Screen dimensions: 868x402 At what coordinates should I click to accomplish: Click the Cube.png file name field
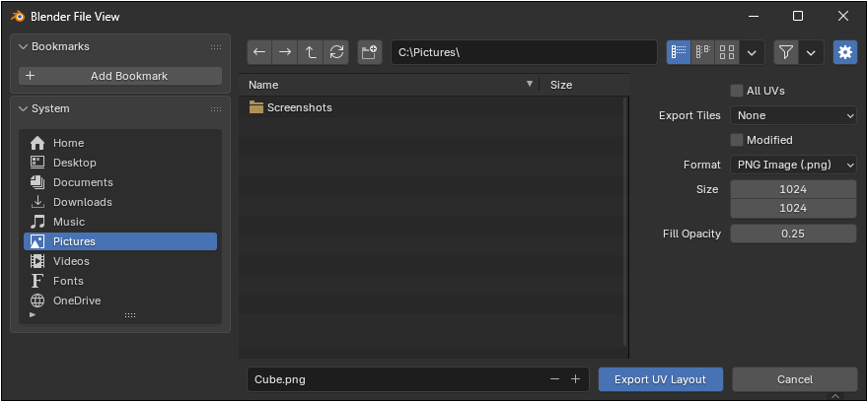[395, 379]
